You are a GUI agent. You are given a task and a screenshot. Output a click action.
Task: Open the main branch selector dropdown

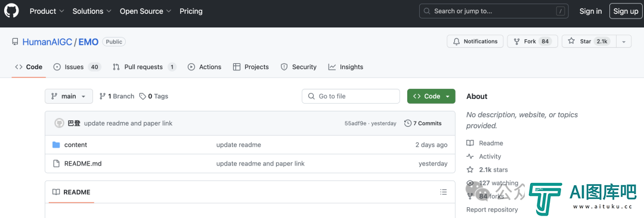69,96
